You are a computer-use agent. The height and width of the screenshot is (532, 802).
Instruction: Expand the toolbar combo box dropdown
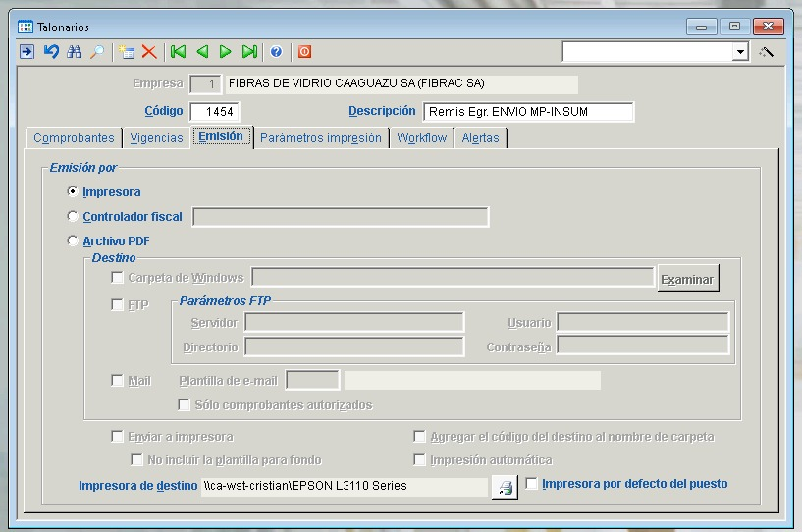pos(741,52)
